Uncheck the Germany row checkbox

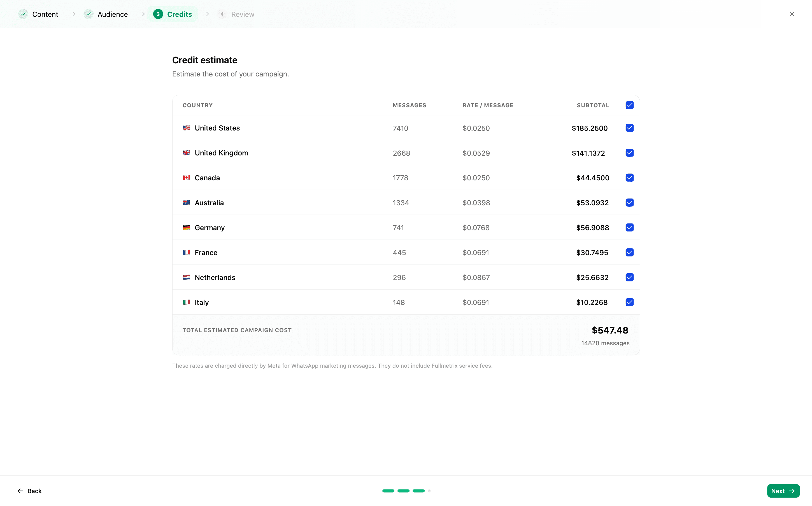[629, 228]
